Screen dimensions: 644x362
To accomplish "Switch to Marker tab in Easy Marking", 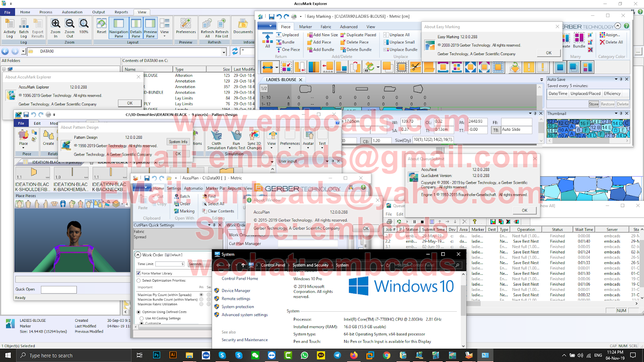I will click(305, 27).
